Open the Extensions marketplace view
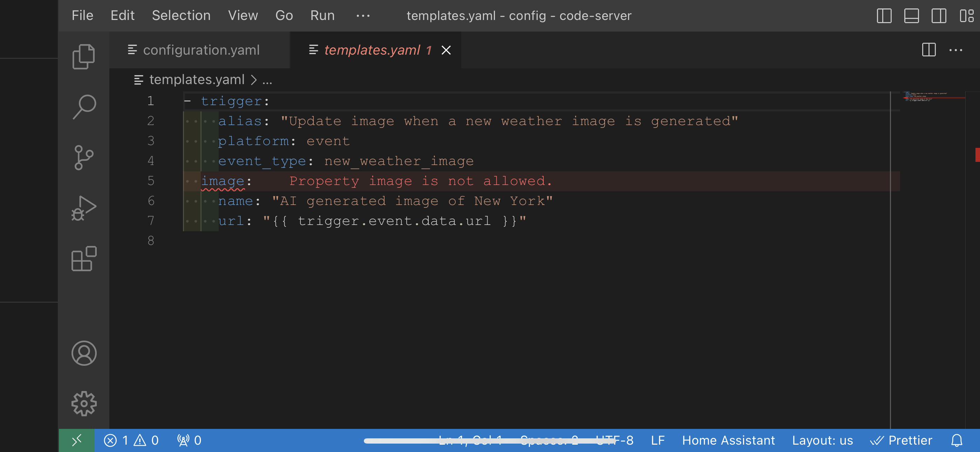Screen dimensions: 980x452 (84, 259)
